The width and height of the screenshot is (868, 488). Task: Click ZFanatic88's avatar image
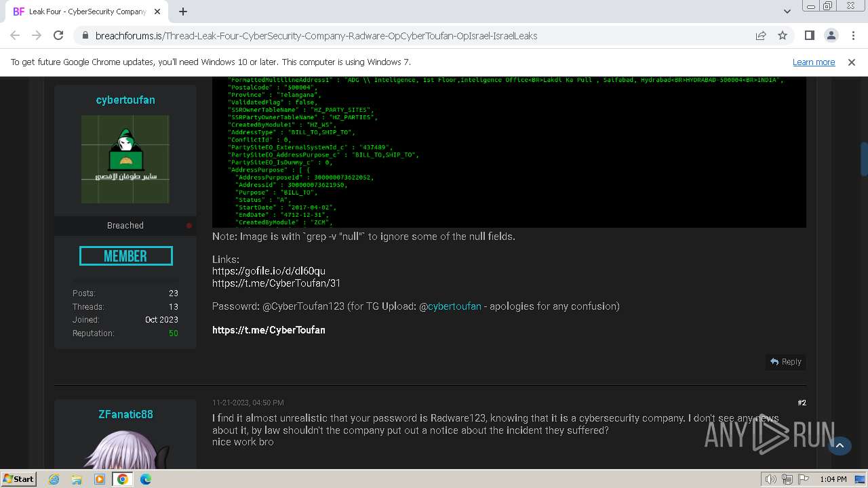(125, 449)
